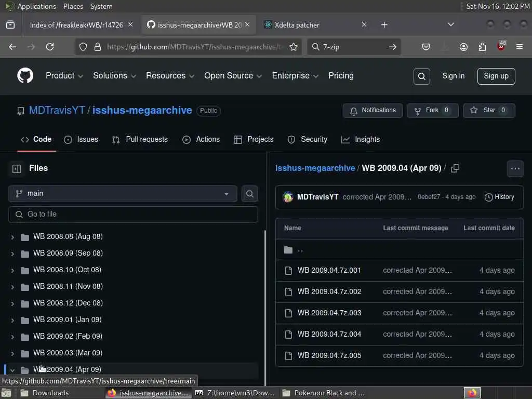Select the Code tab
This screenshot has width=532, height=399.
pyautogui.click(x=36, y=139)
